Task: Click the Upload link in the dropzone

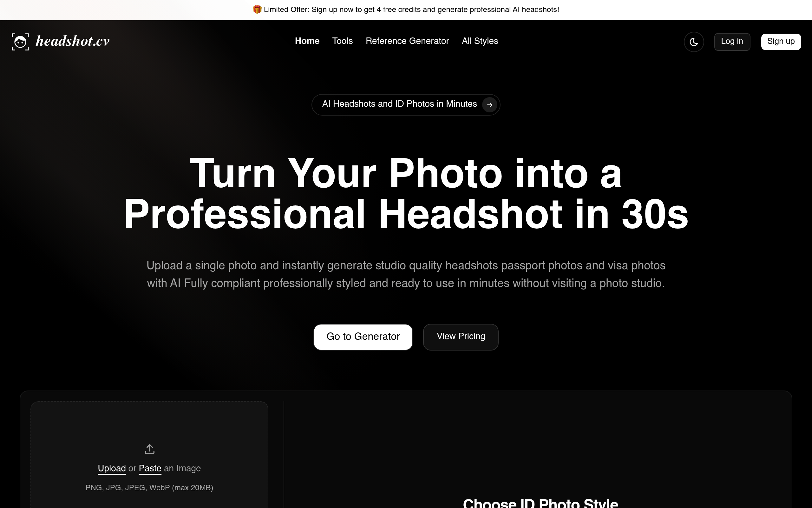Action: pyautogui.click(x=112, y=468)
